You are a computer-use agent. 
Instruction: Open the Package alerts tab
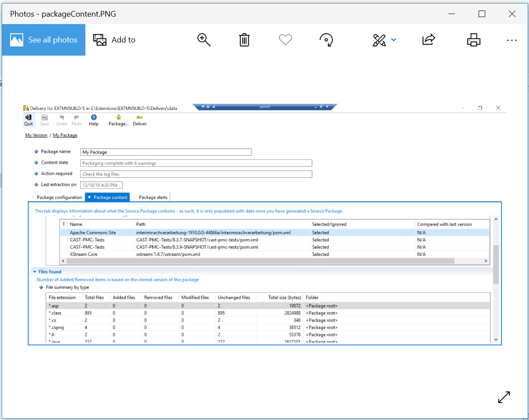click(x=152, y=197)
